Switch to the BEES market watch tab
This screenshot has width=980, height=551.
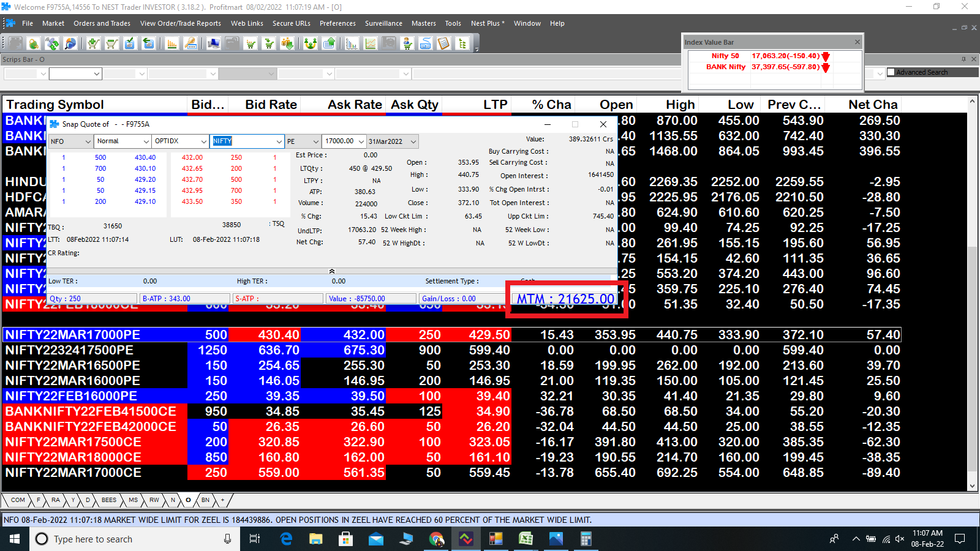pos(108,500)
